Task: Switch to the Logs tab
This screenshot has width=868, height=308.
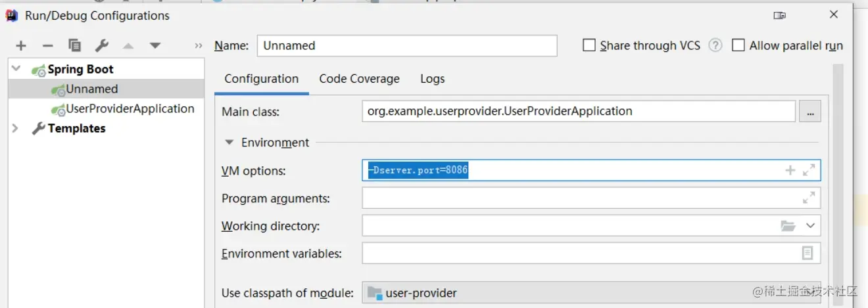Action: (433, 79)
